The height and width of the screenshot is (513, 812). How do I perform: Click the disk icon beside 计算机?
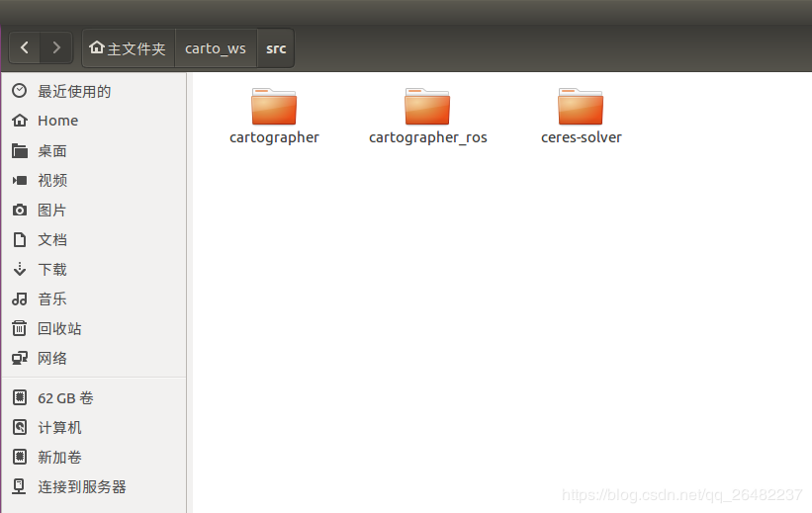click(x=20, y=427)
